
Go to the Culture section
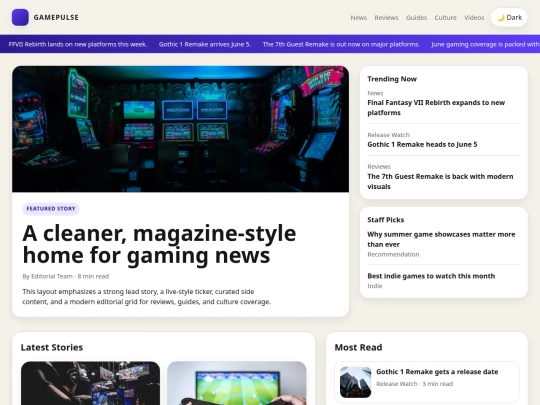click(x=445, y=18)
